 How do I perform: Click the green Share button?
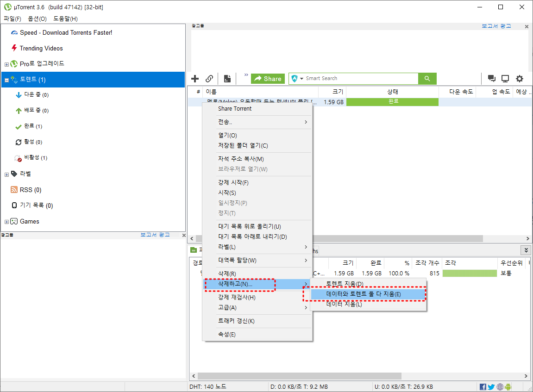[x=268, y=79]
